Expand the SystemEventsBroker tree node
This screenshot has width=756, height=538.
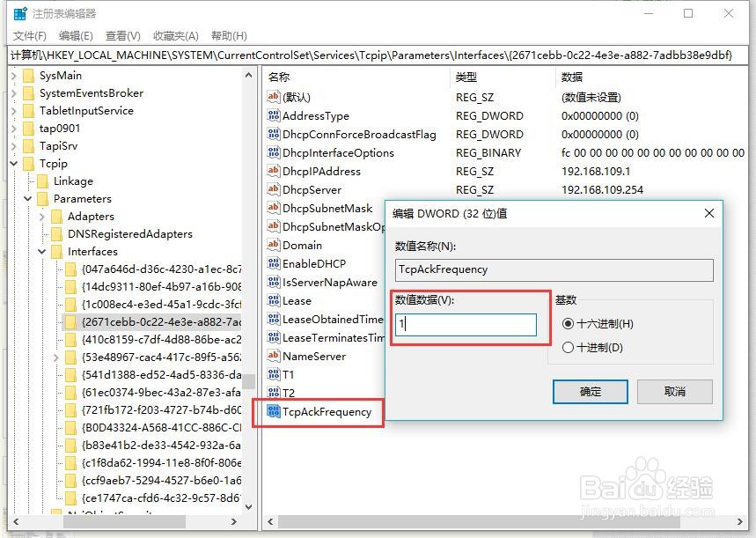click(x=14, y=93)
